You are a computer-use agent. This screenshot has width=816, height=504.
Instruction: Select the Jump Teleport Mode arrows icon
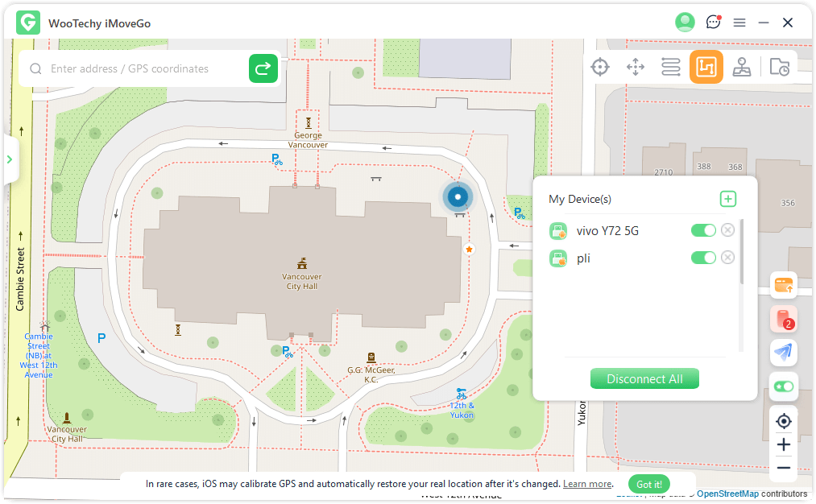click(636, 67)
